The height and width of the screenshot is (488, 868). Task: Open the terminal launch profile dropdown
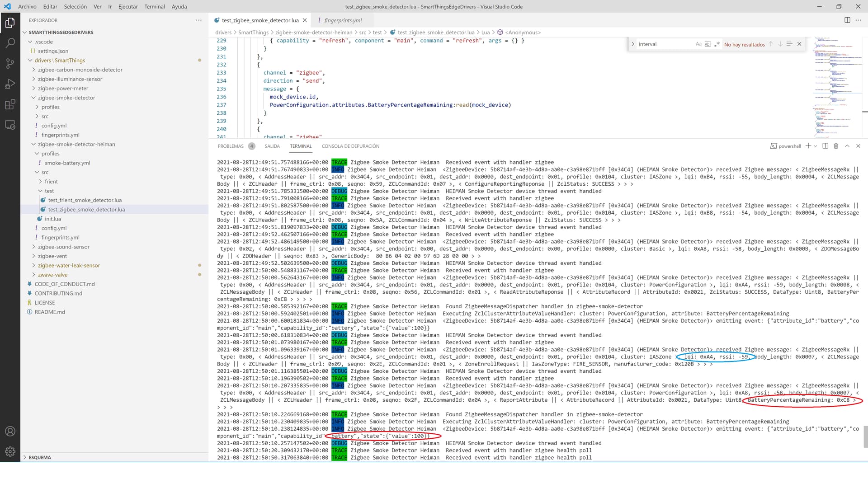(816, 146)
